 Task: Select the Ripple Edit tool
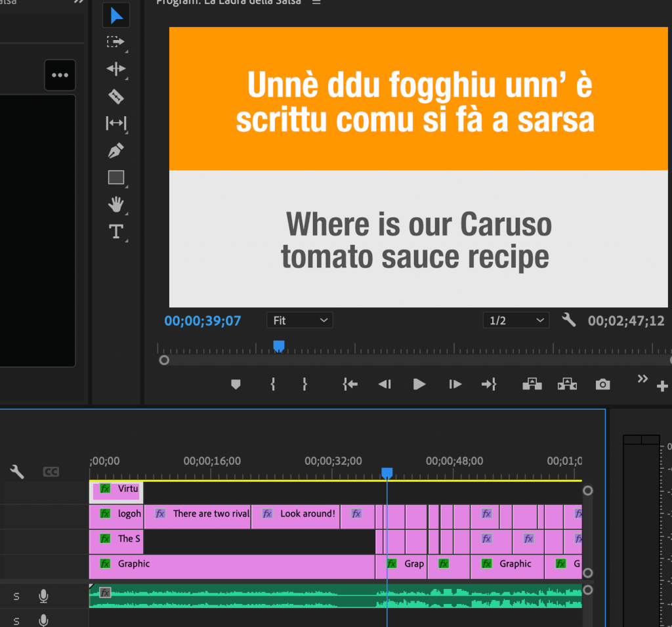pos(115,69)
